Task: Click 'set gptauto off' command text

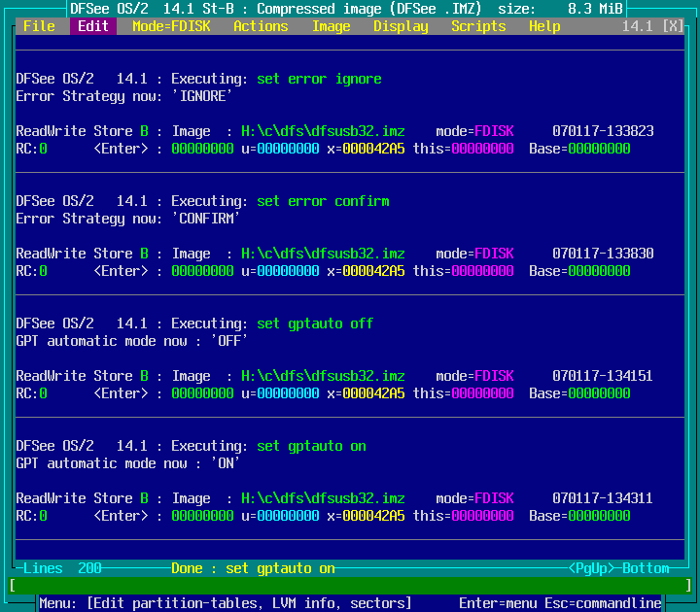Action: [315, 323]
